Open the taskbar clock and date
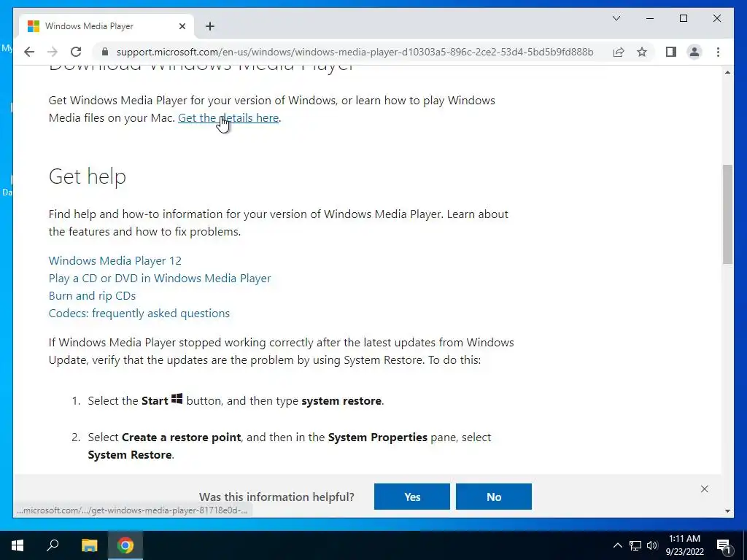 pyautogui.click(x=684, y=545)
